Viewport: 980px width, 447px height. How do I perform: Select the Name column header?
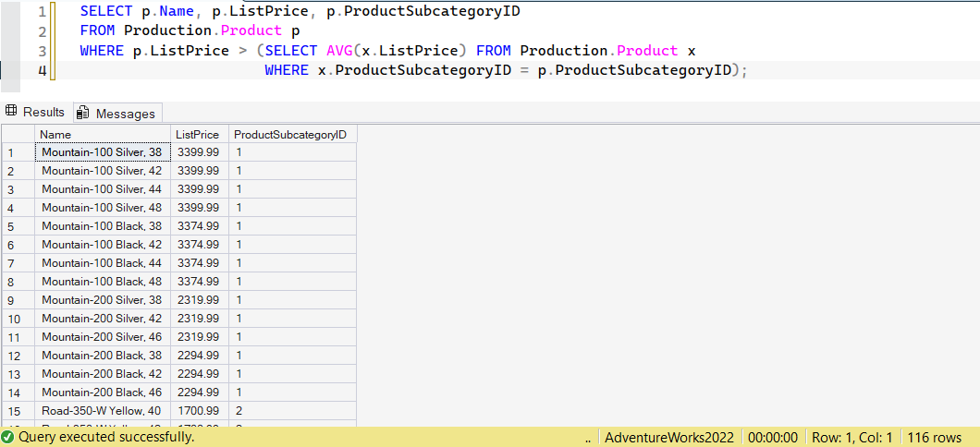coord(104,134)
